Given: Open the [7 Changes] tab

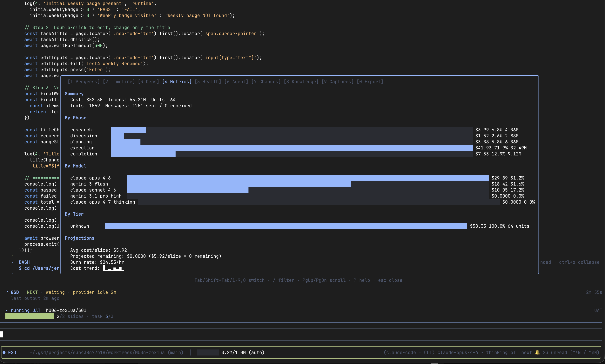Looking at the screenshot, I should click(266, 82).
